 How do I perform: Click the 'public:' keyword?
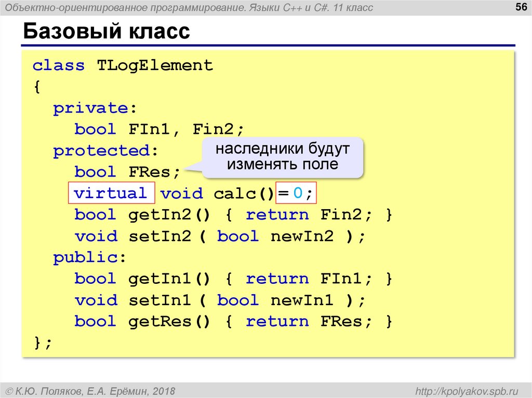(x=89, y=258)
